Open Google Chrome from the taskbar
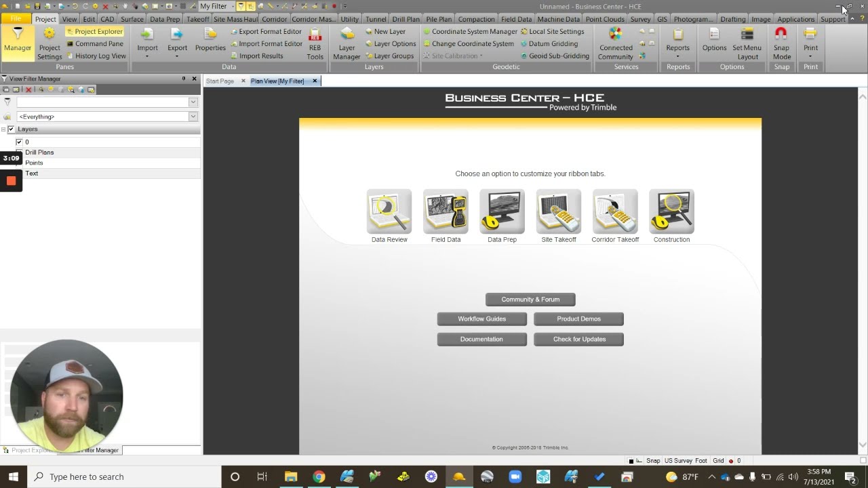The image size is (868, 488). tap(319, 476)
